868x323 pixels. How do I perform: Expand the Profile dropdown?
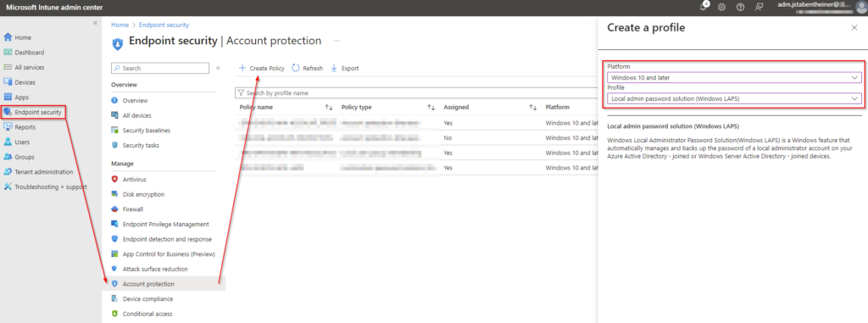[x=734, y=99]
